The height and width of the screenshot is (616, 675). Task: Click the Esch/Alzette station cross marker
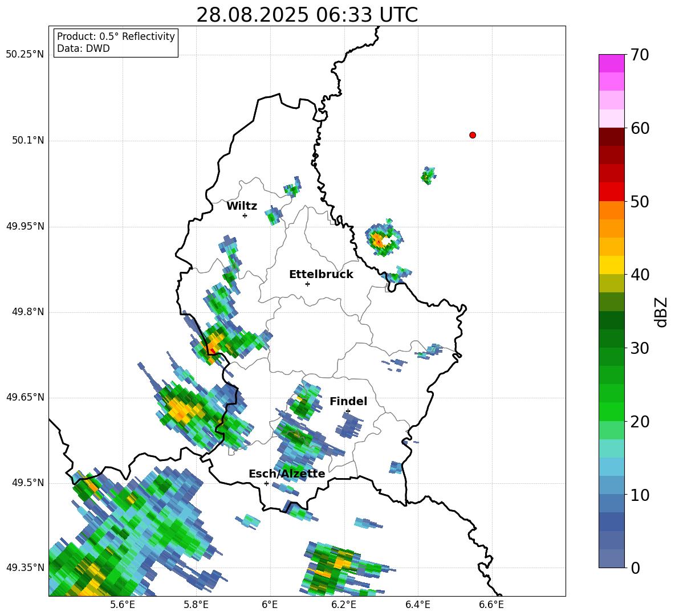pos(266,483)
